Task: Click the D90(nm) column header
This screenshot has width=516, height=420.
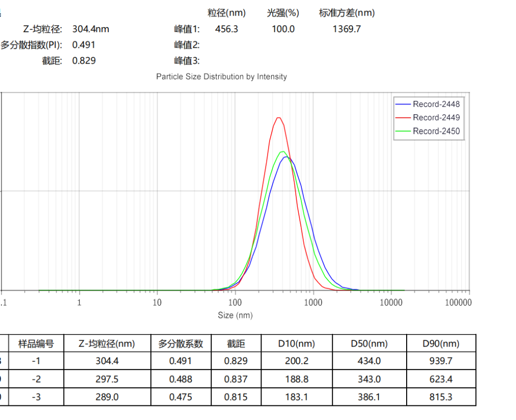Action: (441, 343)
